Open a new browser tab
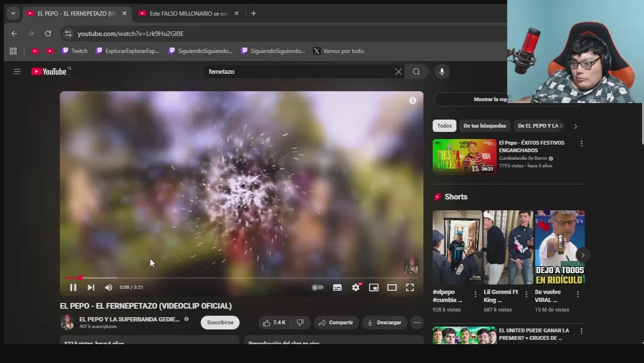This screenshot has width=644, height=363. (253, 14)
